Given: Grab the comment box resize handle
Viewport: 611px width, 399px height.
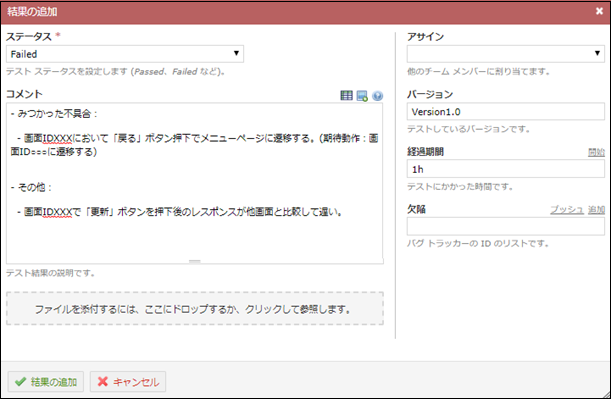Looking at the screenshot, I should click(x=194, y=261).
